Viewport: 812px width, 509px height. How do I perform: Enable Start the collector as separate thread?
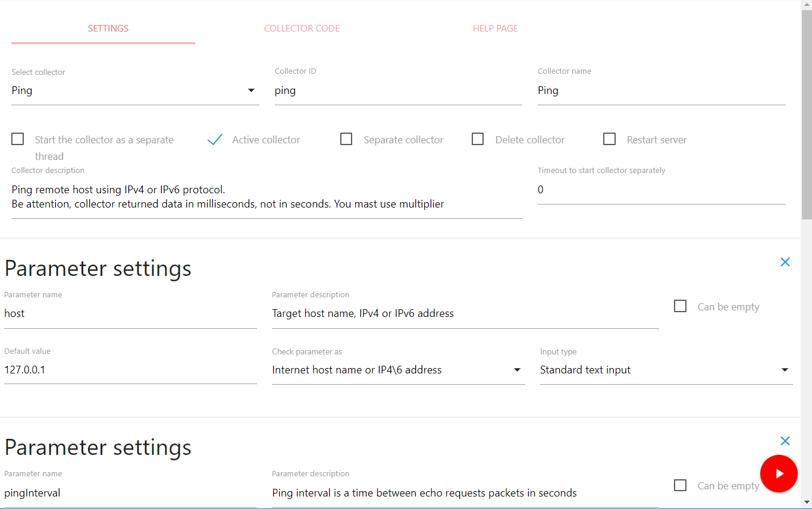(x=18, y=139)
